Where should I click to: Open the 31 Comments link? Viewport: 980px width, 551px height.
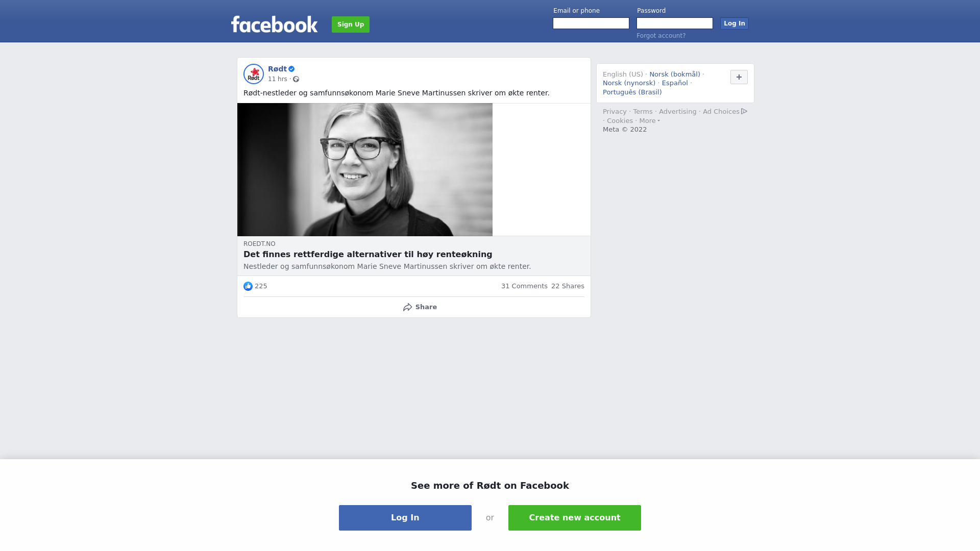[524, 286]
